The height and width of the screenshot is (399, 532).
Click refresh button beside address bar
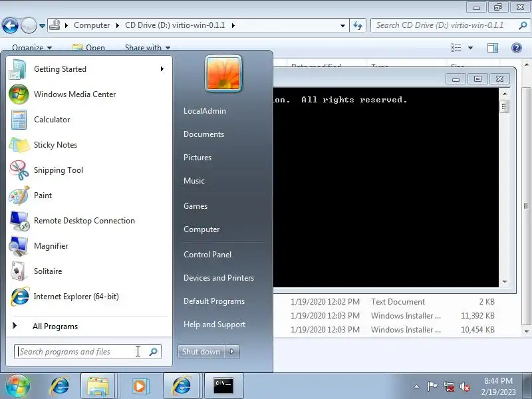click(x=358, y=25)
